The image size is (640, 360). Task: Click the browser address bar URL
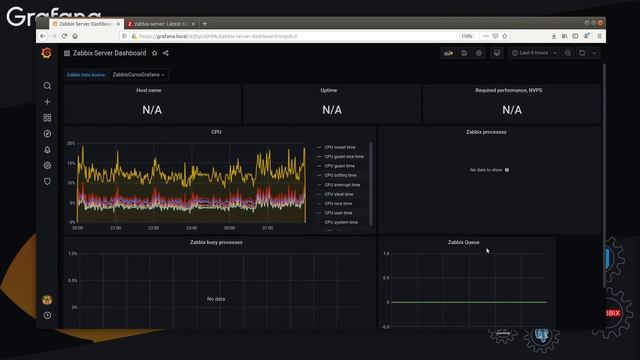click(218, 36)
